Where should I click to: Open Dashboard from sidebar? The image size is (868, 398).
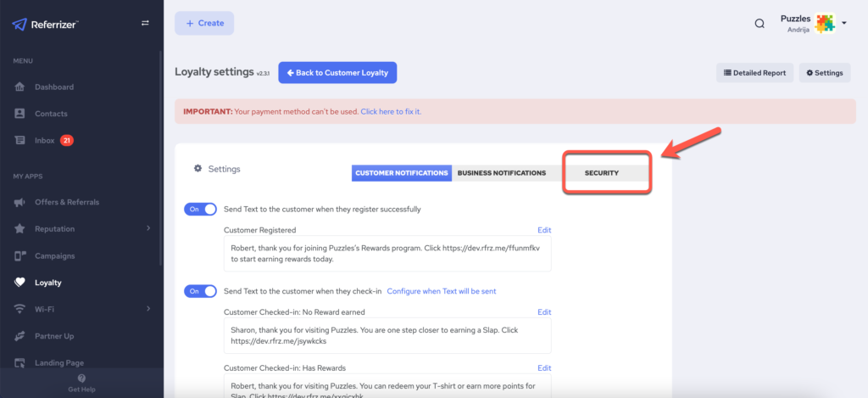(53, 87)
